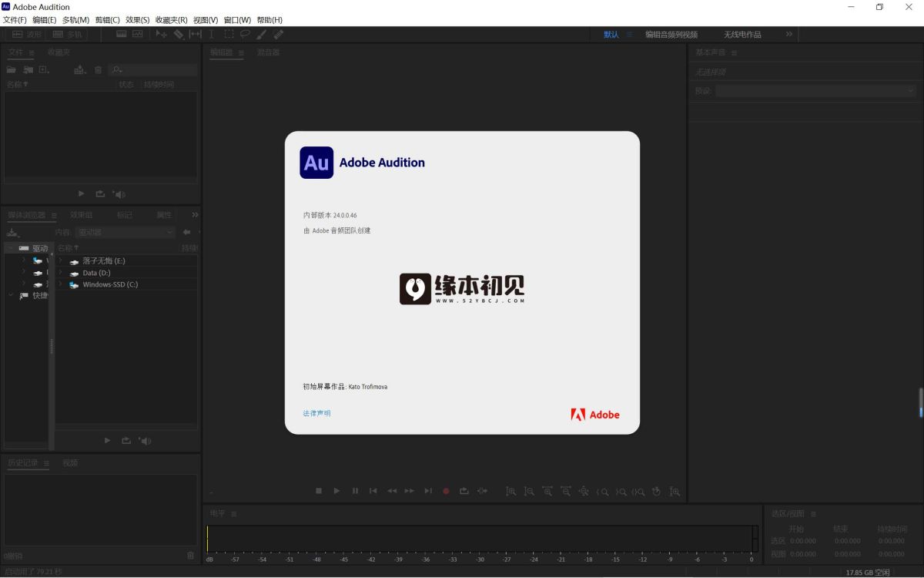The width and height of the screenshot is (924, 578).
Task: Select the Paintbrush Selection tool
Action: (262, 34)
